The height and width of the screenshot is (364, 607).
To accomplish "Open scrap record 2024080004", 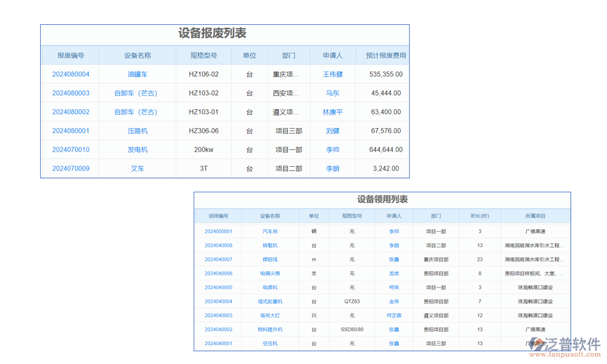I will [70, 74].
